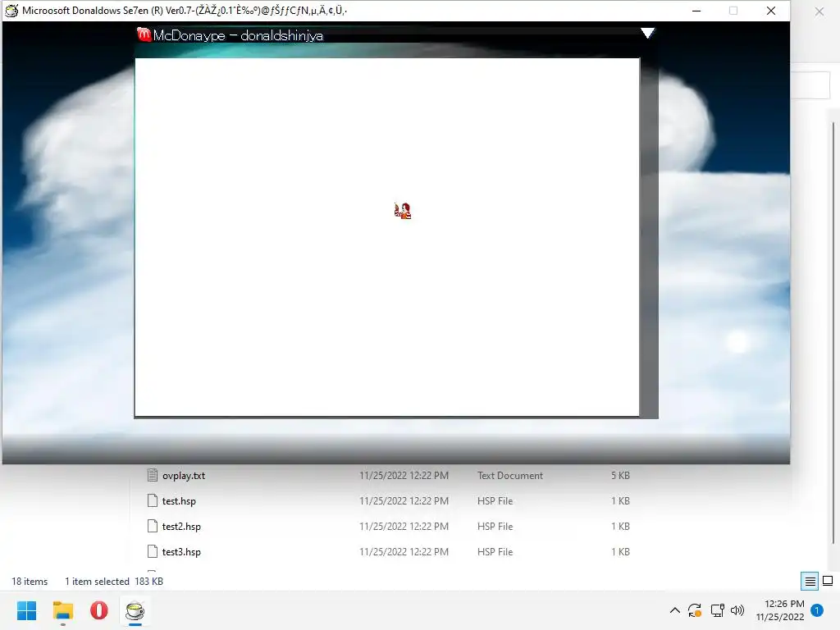
Task: Click the Donaldows window title icon
Action: pyautogui.click(x=11, y=10)
